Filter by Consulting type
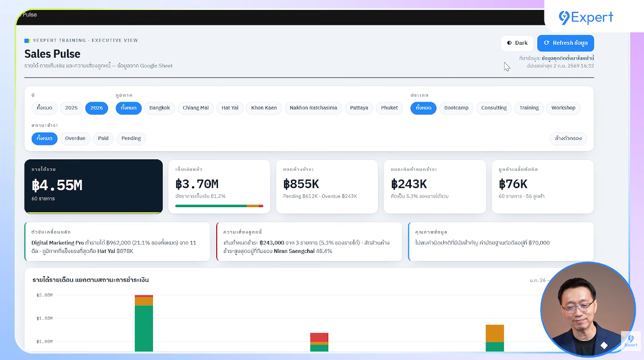Screen dimensions: 644x360 click(494, 108)
